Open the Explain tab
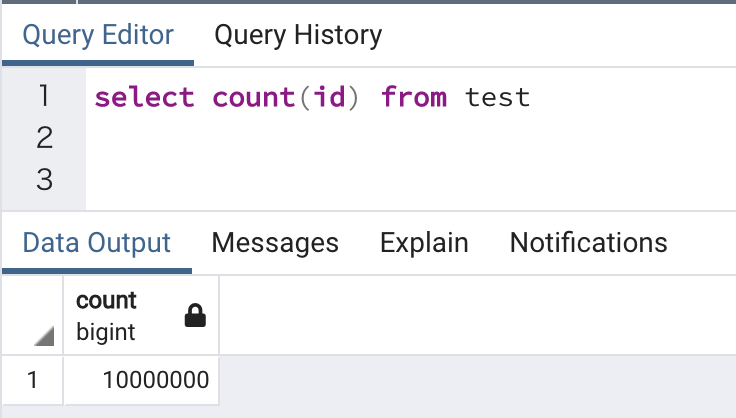 (424, 243)
